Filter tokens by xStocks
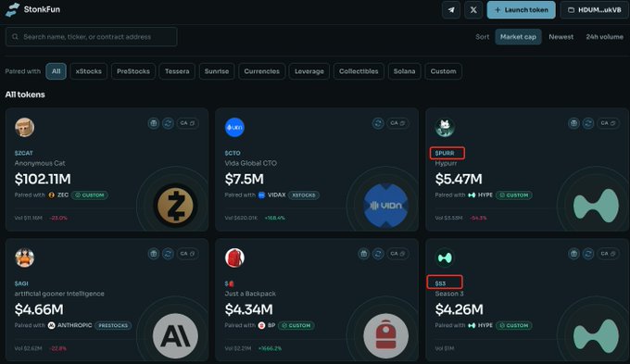This screenshot has height=364, width=630. click(x=88, y=71)
